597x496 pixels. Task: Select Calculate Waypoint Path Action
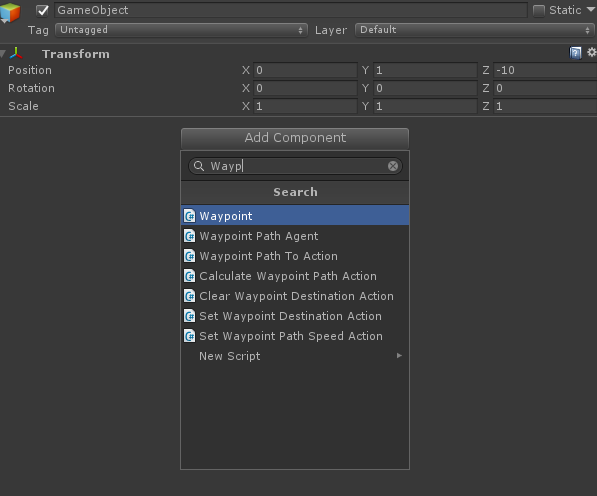295,276
